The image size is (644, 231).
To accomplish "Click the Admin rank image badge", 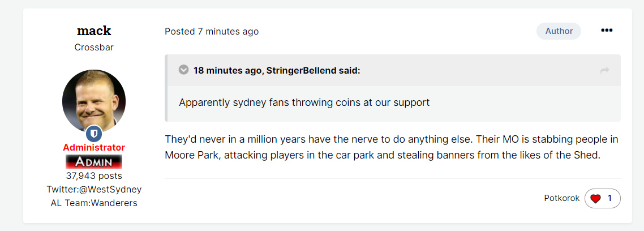I will (94, 161).
